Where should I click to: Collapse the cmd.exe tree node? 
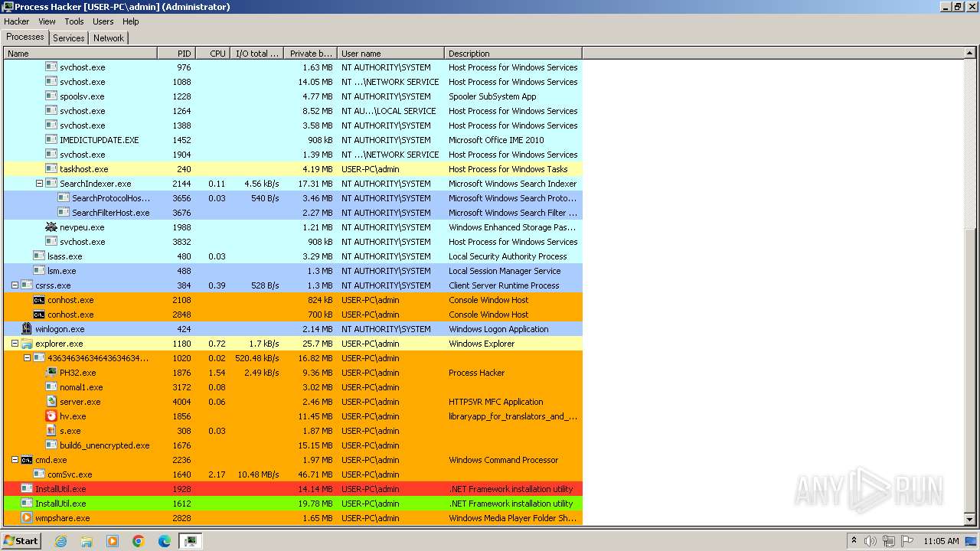coord(15,460)
